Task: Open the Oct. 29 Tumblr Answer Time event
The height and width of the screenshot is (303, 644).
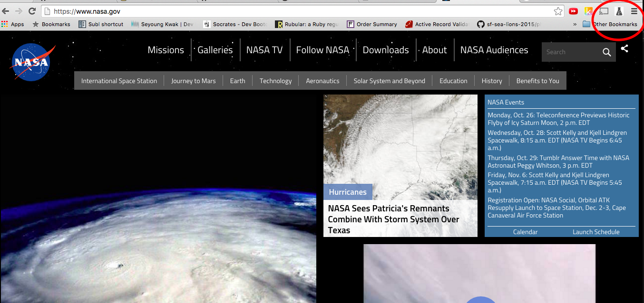Action: point(558,161)
